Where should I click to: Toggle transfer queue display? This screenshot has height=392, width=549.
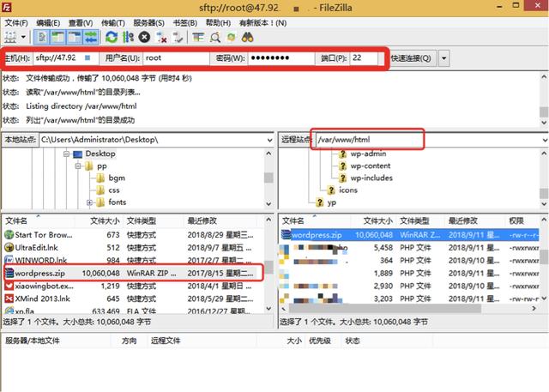[90, 37]
